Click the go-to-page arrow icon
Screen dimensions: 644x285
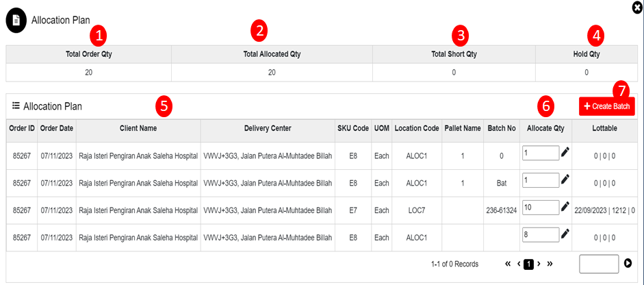point(628,263)
